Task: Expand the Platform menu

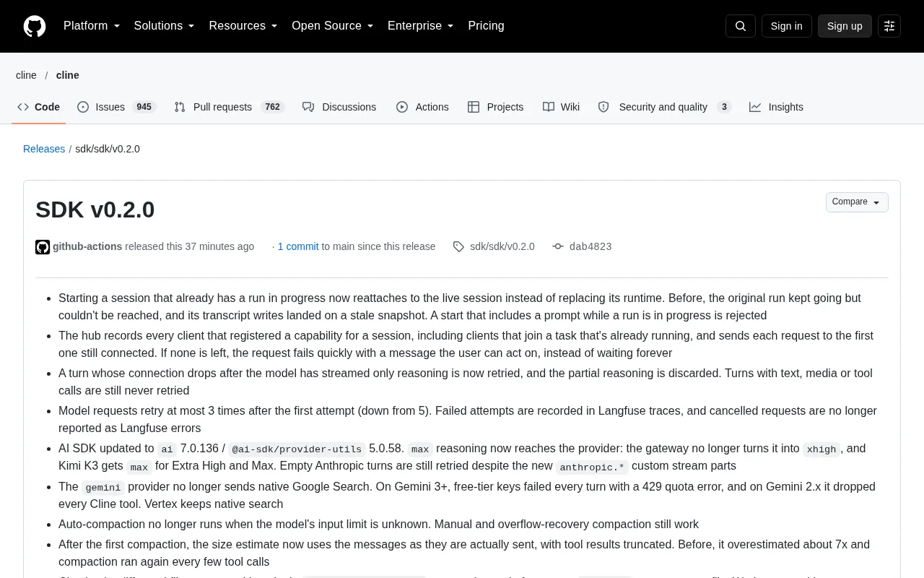Action: [92, 26]
